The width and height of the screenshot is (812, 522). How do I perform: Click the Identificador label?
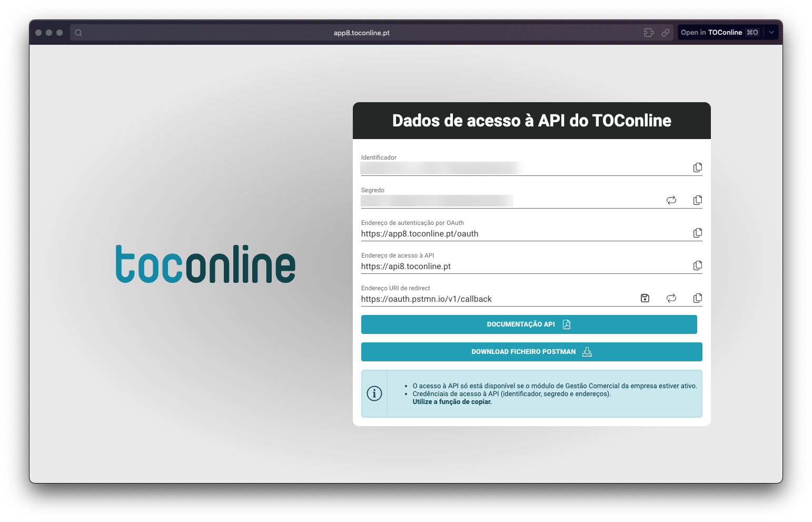(379, 157)
